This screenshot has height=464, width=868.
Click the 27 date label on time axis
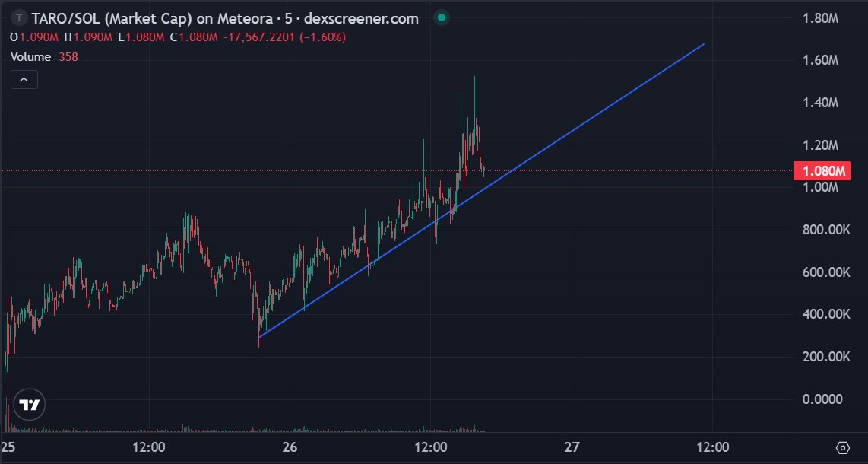click(x=572, y=447)
